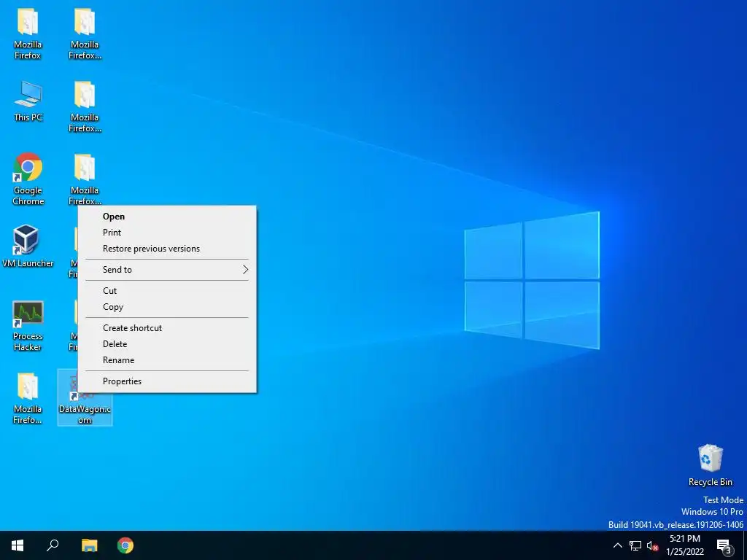Select the folder labeled Mozilla Firefox without ellipsis

point(28,34)
